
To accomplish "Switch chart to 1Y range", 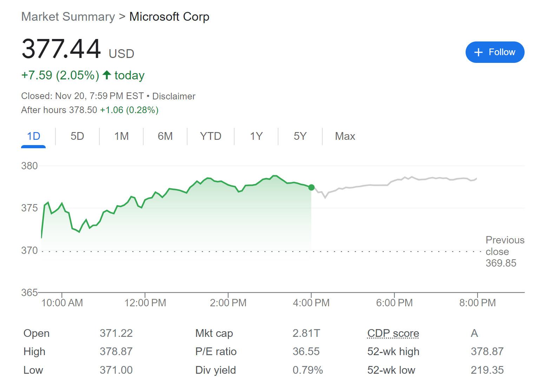I will (x=256, y=136).
